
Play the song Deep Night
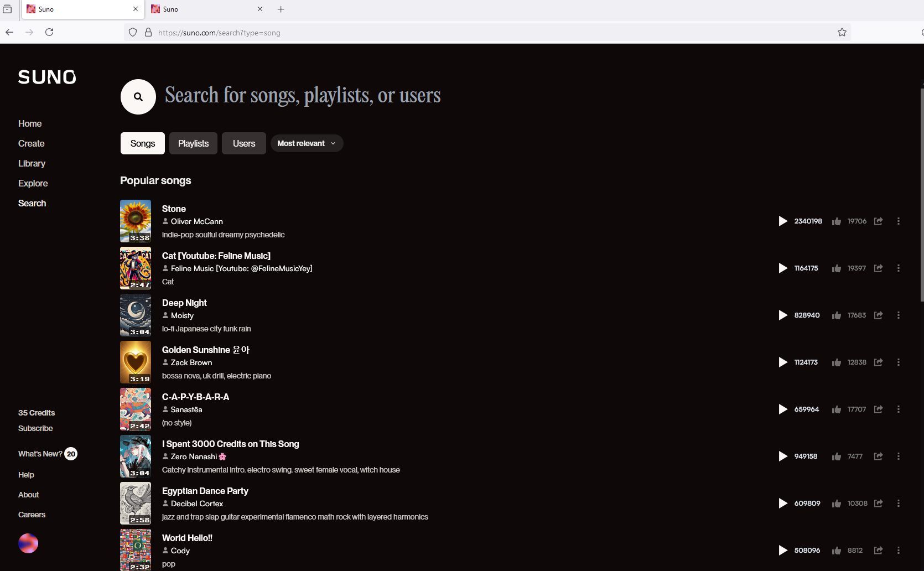point(783,315)
